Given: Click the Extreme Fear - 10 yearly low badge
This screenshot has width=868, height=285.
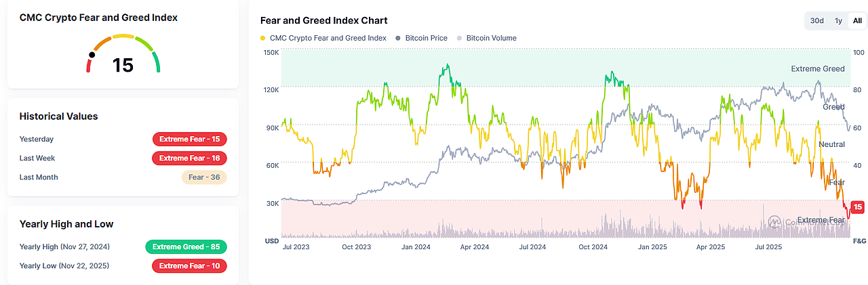Looking at the screenshot, I should coord(189,266).
